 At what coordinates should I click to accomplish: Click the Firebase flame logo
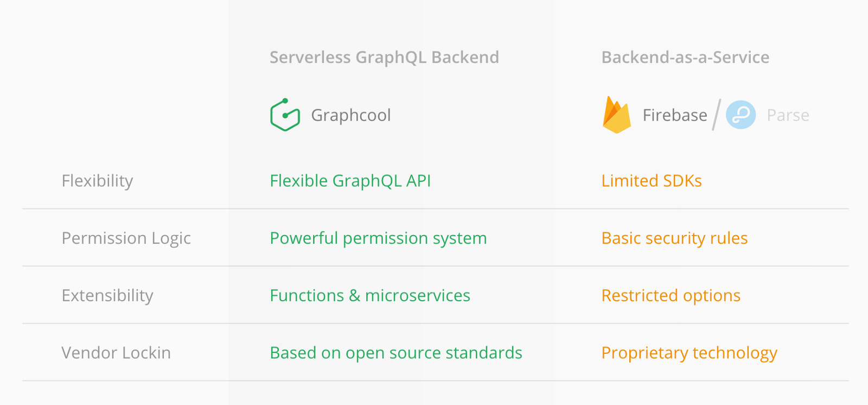(616, 115)
